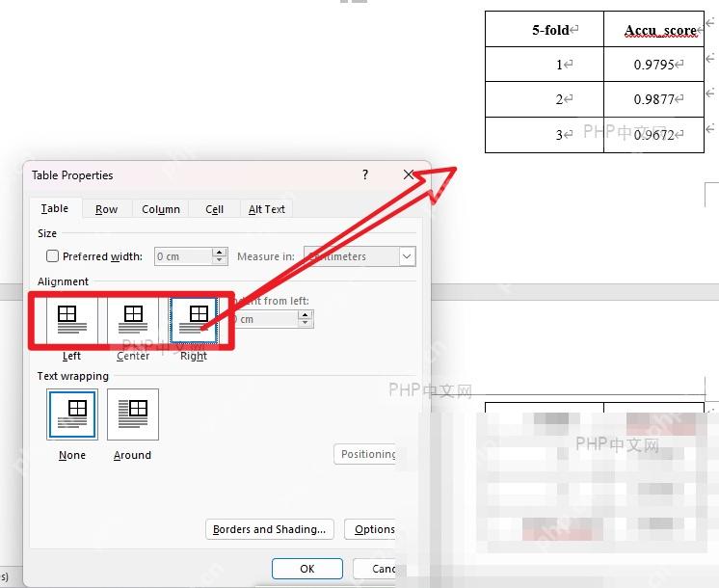The image size is (719, 588).
Task: Click the table cell with value 2
Action: tap(545, 99)
